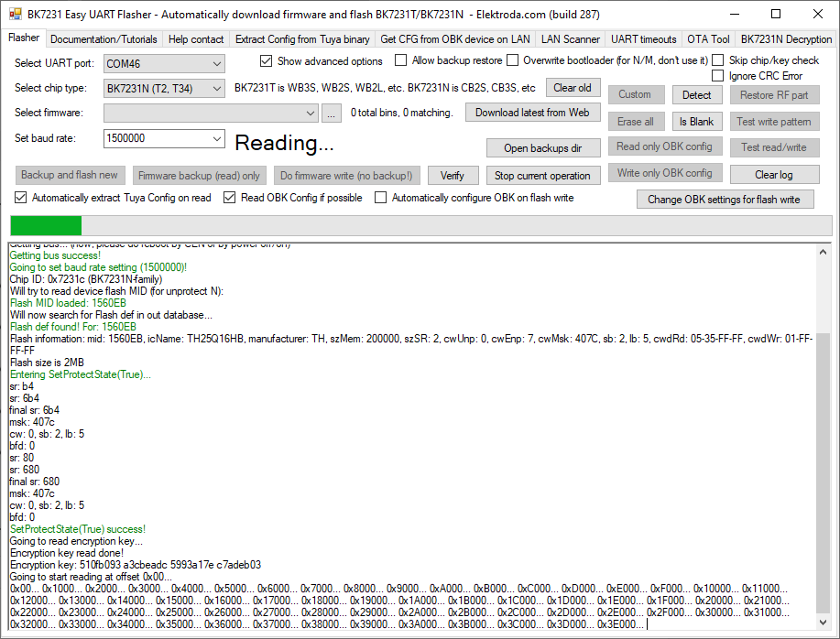Click 'Flash size is 2MB' log line

pyautogui.click(x=47, y=363)
